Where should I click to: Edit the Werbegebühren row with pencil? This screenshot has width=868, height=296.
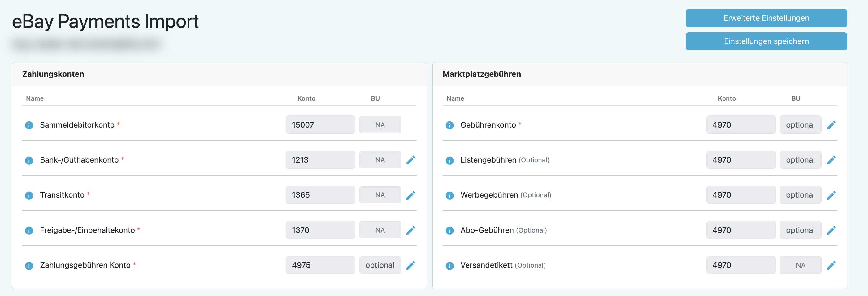[831, 195]
